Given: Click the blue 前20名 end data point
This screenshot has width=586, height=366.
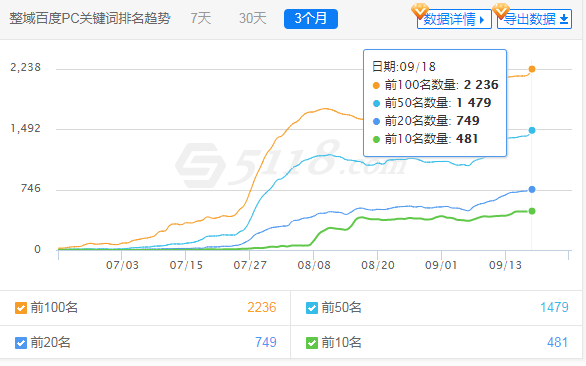Looking at the screenshot, I should tap(532, 190).
